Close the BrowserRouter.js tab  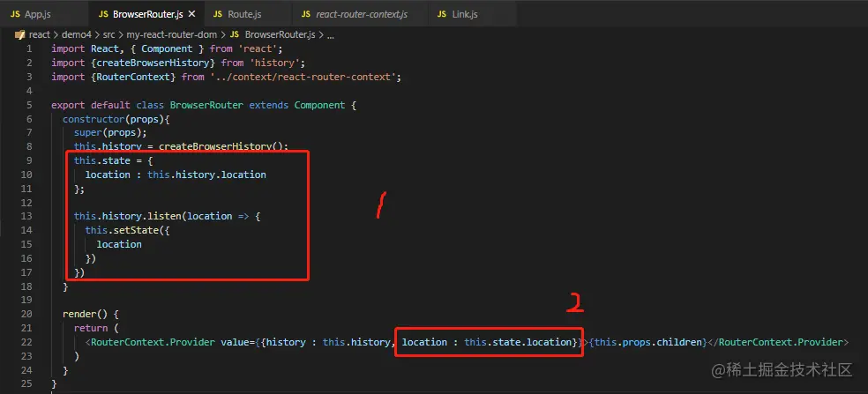[192, 14]
